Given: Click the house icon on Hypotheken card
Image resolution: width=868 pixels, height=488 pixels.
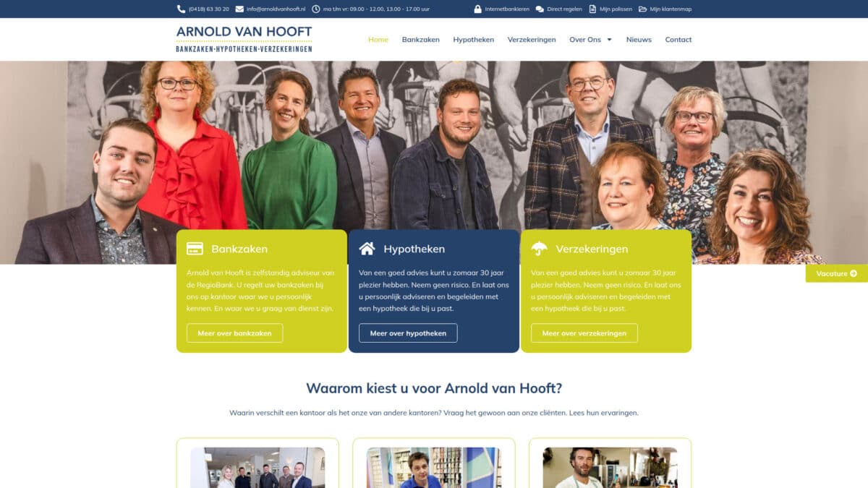Looking at the screenshot, I should coord(367,249).
